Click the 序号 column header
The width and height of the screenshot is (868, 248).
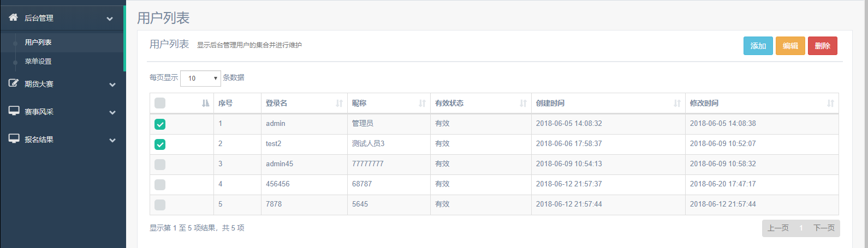click(225, 103)
